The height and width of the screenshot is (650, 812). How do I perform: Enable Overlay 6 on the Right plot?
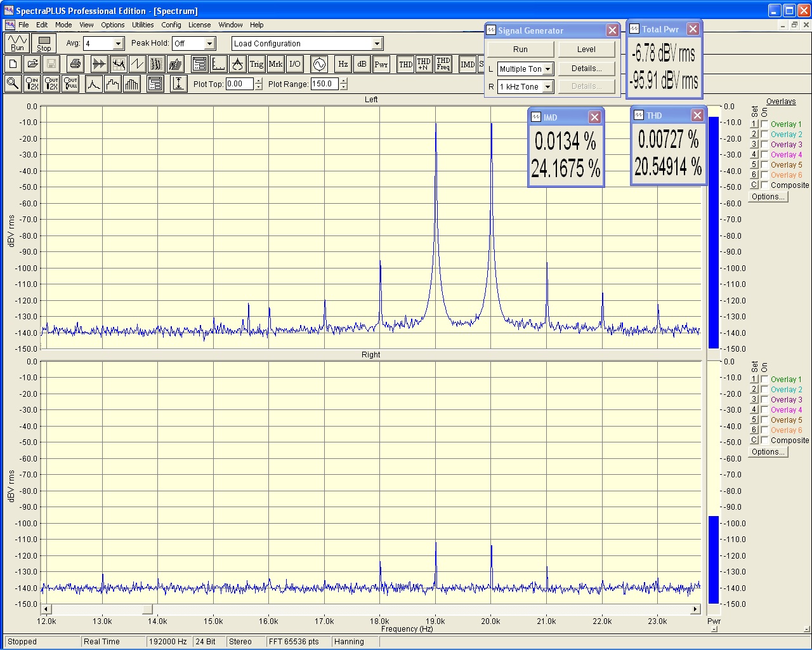click(x=765, y=430)
